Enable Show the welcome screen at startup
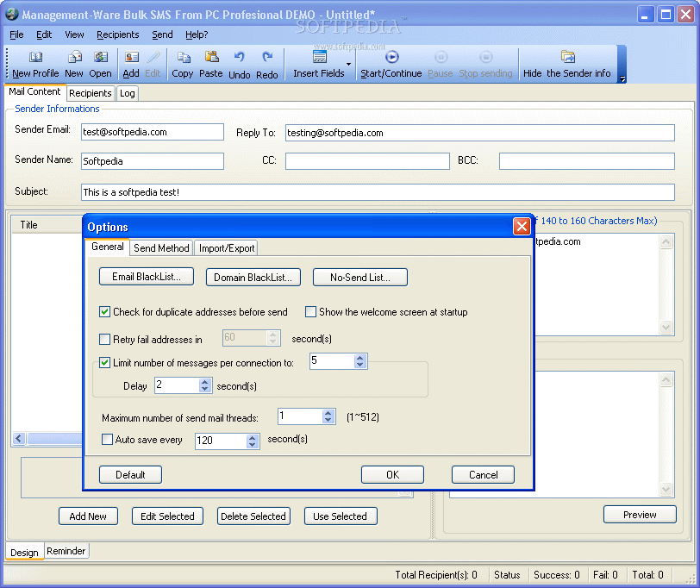700x588 pixels. [x=310, y=311]
